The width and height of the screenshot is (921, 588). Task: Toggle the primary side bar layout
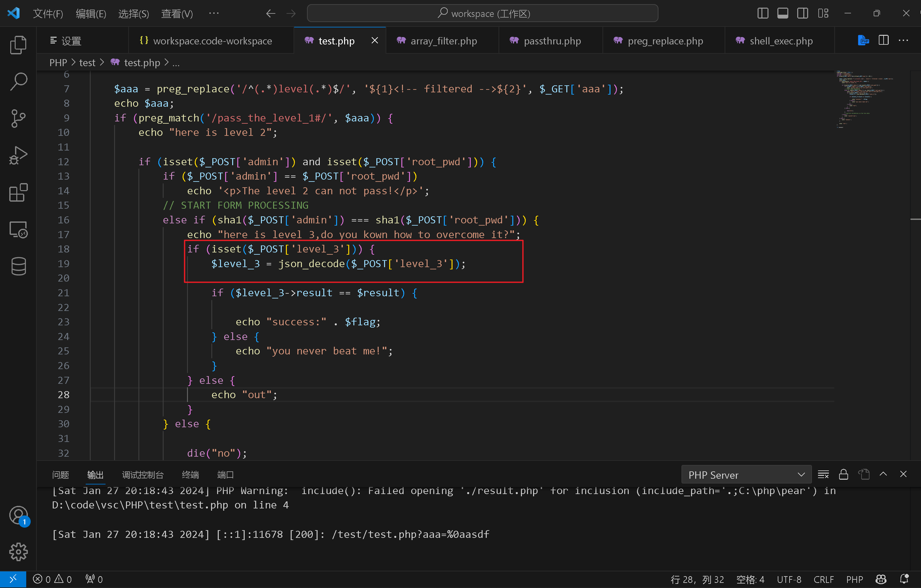(763, 13)
